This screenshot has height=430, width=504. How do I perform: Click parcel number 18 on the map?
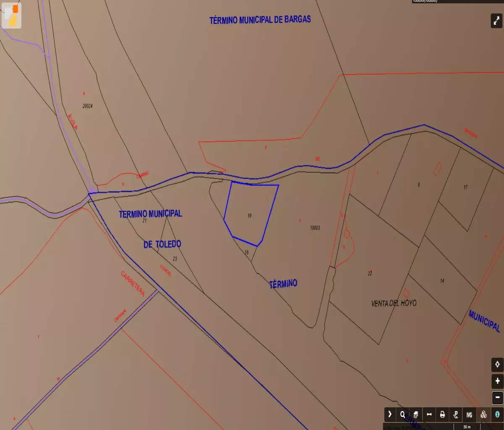[247, 253]
